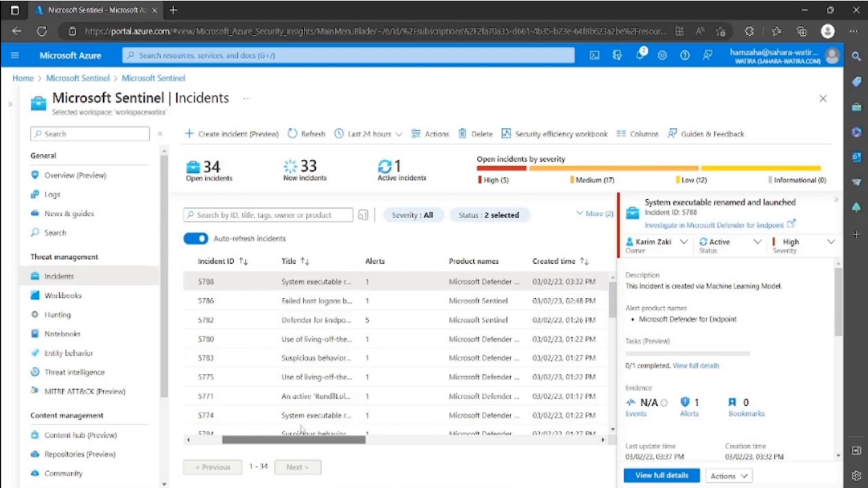Click the incident table horizontal scrollbar

[x=294, y=440]
